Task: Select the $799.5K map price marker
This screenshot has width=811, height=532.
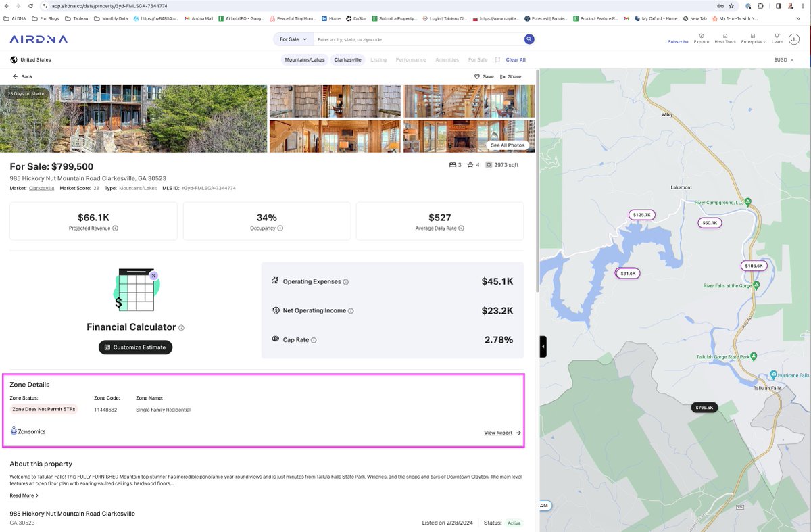Action: pyautogui.click(x=704, y=408)
